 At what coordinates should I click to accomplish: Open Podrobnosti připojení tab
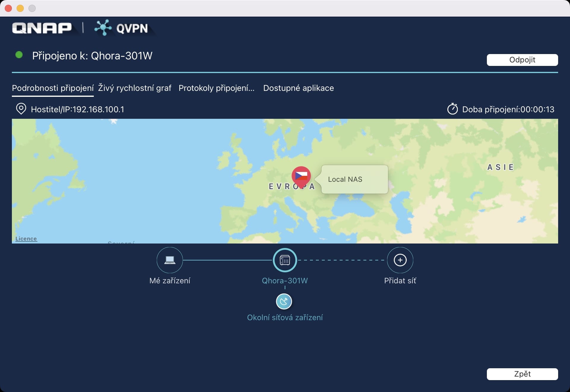[53, 88]
